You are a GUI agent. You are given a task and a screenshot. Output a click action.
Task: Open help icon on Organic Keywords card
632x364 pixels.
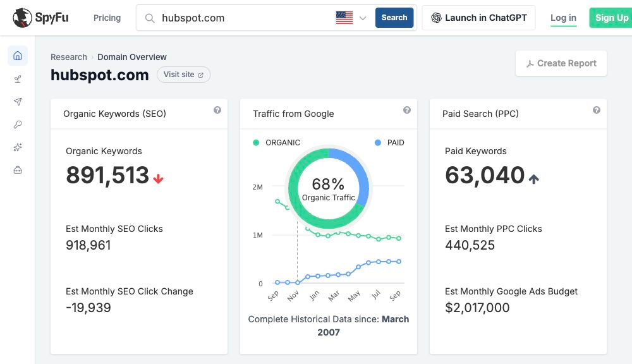coord(217,110)
